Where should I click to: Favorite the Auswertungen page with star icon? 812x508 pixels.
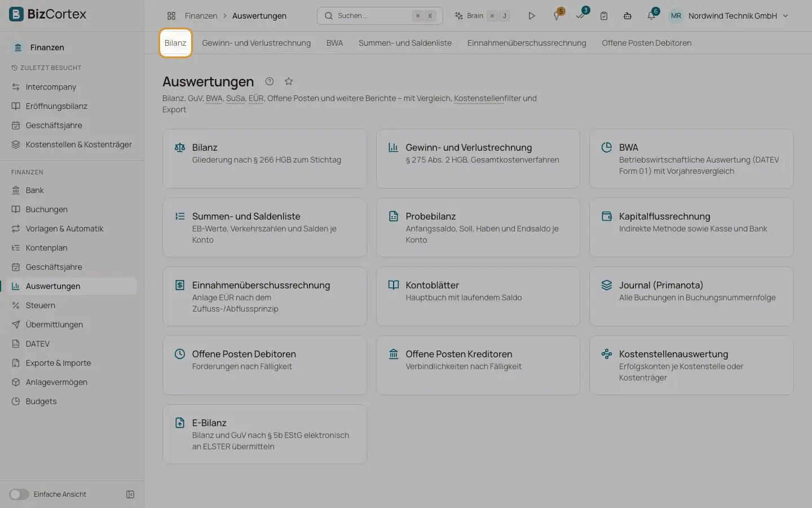pos(289,81)
